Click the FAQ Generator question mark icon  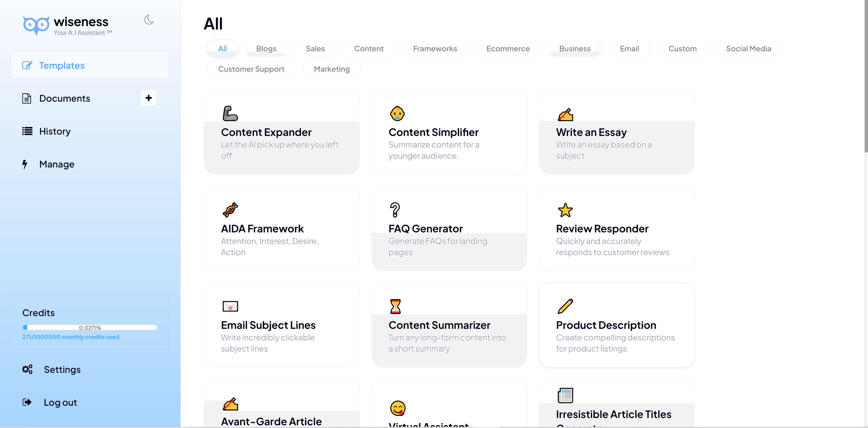pos(395,210)
